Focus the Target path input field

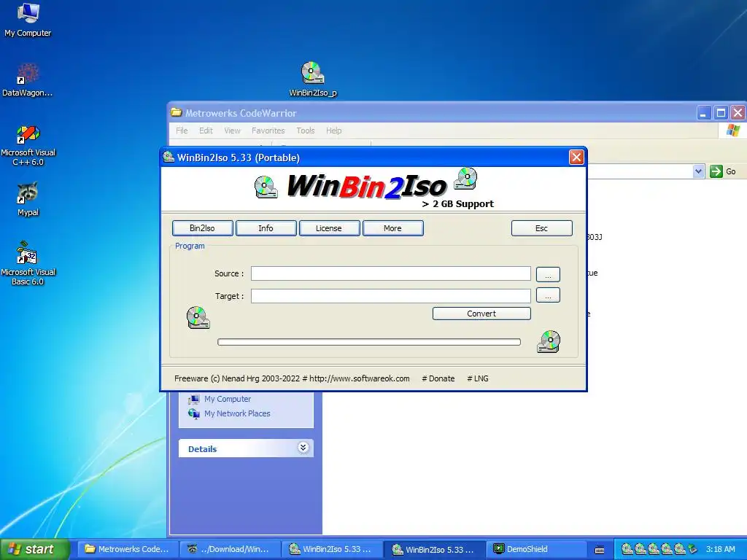coord(391,296)
